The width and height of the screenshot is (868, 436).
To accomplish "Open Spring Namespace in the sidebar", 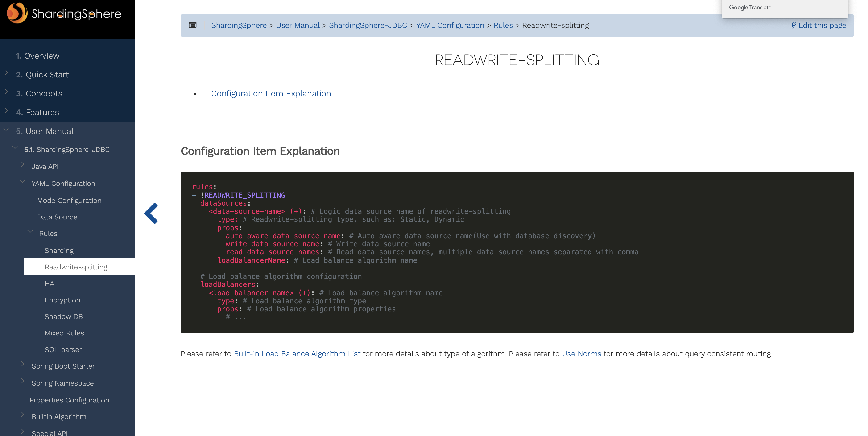I will 63,383.
